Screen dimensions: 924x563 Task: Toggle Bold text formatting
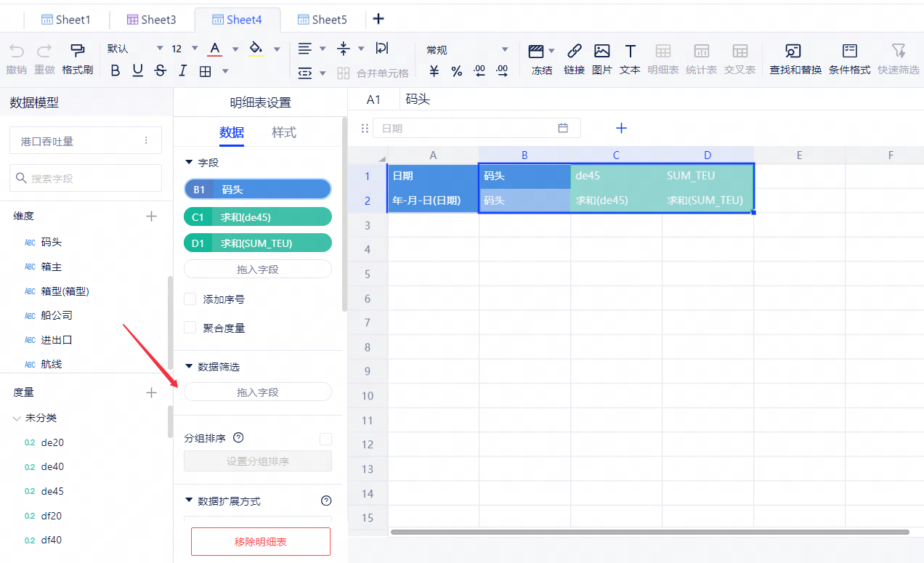[115, 71]
